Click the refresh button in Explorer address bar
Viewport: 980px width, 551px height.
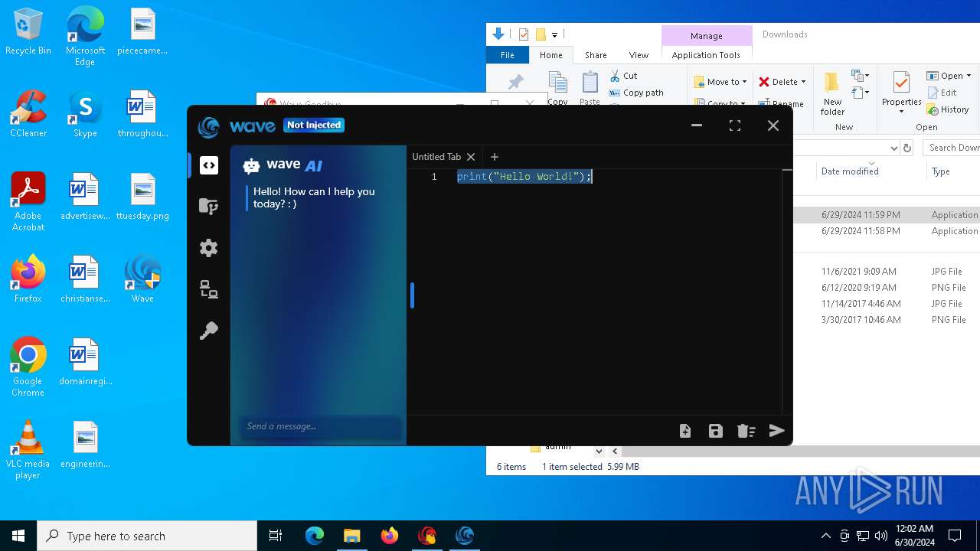[x=907, y=148]
